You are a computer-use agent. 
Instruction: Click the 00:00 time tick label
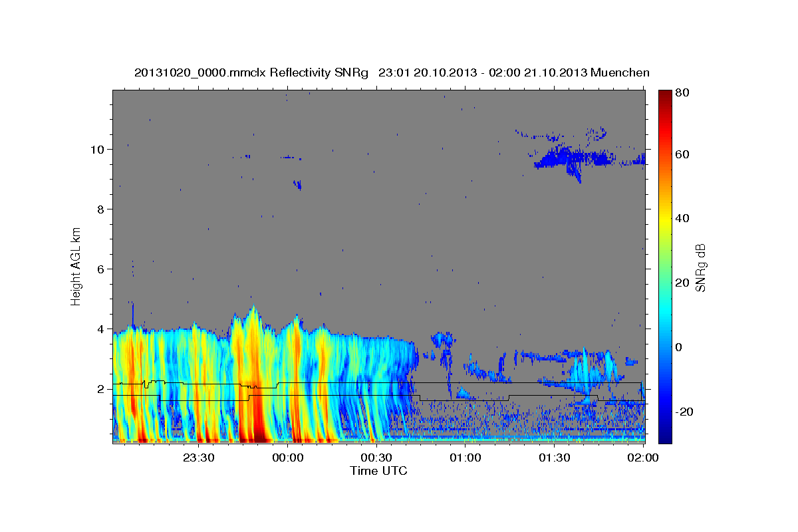coord(287,458)
